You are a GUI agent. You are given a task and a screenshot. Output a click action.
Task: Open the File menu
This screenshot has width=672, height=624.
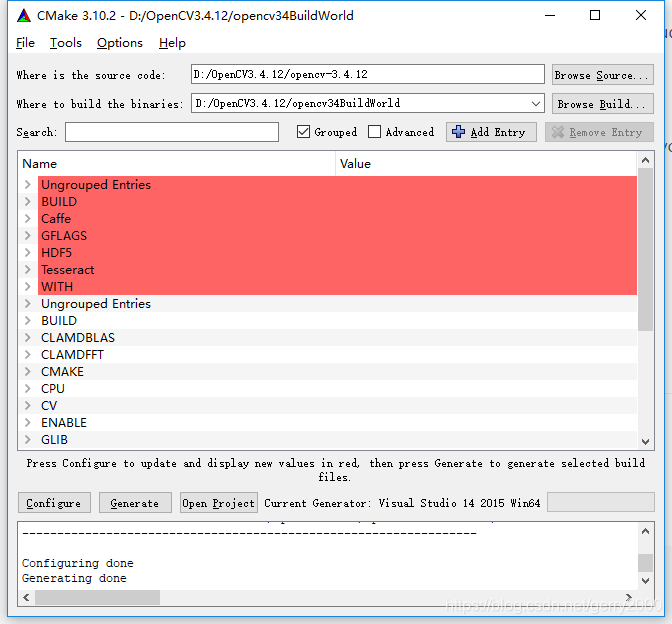tap(25, 43)
